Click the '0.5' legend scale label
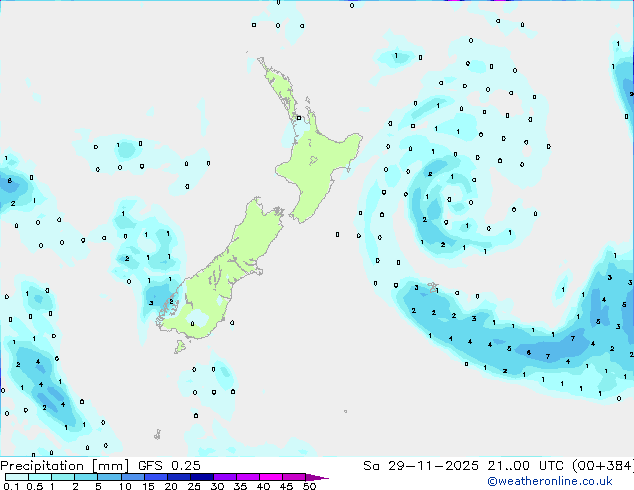 coord(35,486)
